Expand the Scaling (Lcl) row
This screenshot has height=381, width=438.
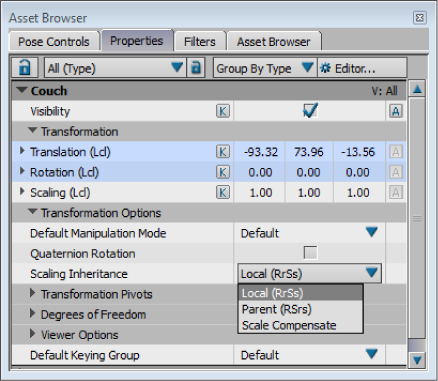click(22, 192)
